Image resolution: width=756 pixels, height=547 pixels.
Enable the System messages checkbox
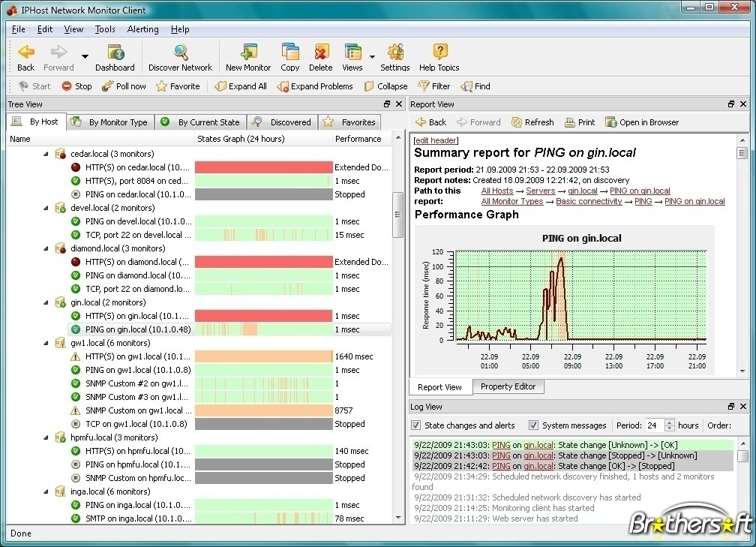coord(535,425)
